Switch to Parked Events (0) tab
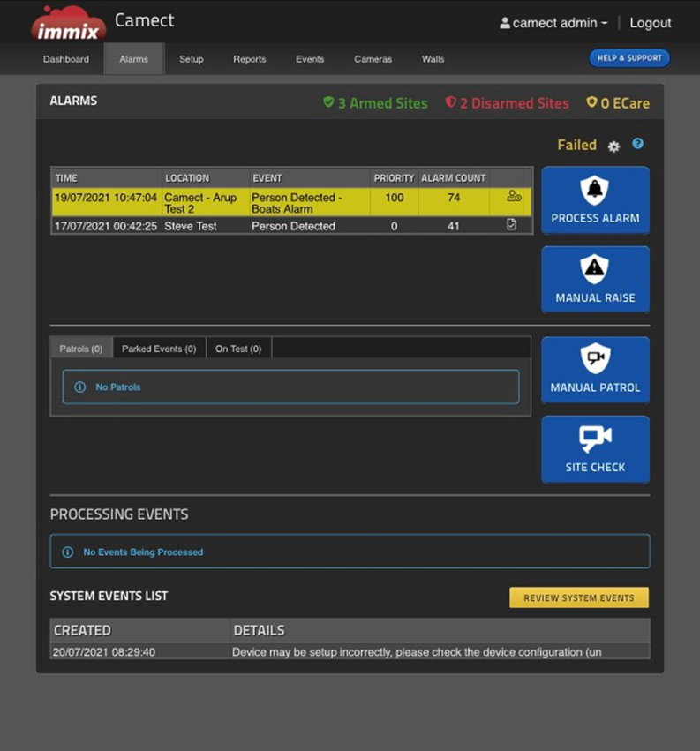The width and height of the screenshot is (700, 751). click(159, 349)
